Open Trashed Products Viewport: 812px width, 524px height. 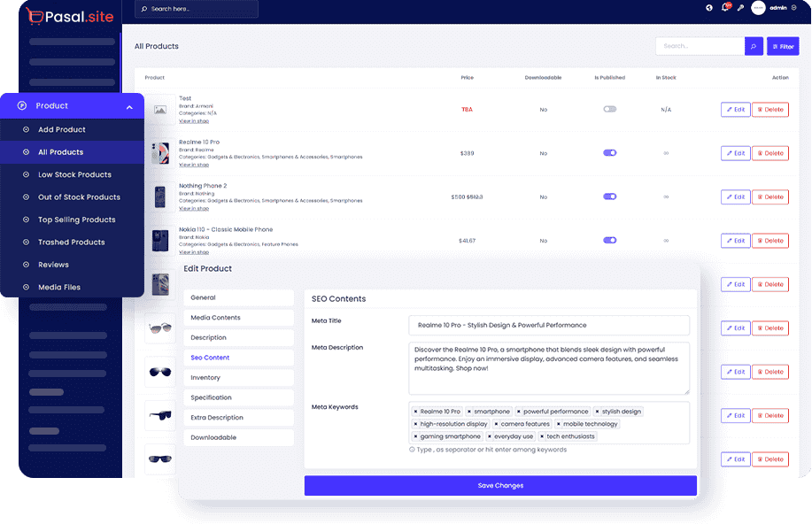[72, 243]
